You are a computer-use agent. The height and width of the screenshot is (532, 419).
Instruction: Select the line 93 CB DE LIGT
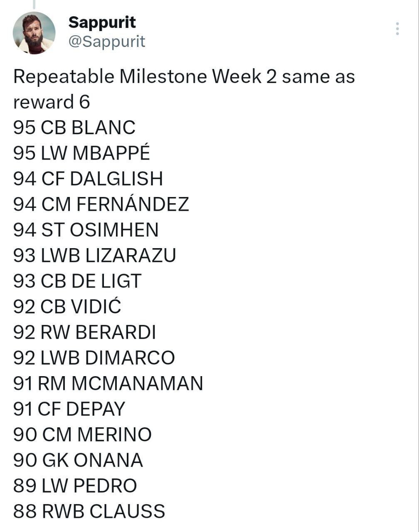coord(77,281)
